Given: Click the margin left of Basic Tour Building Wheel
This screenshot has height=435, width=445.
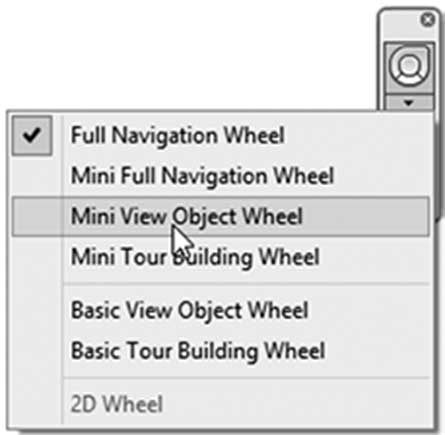Looking at the screenshot, I should 37,351.
